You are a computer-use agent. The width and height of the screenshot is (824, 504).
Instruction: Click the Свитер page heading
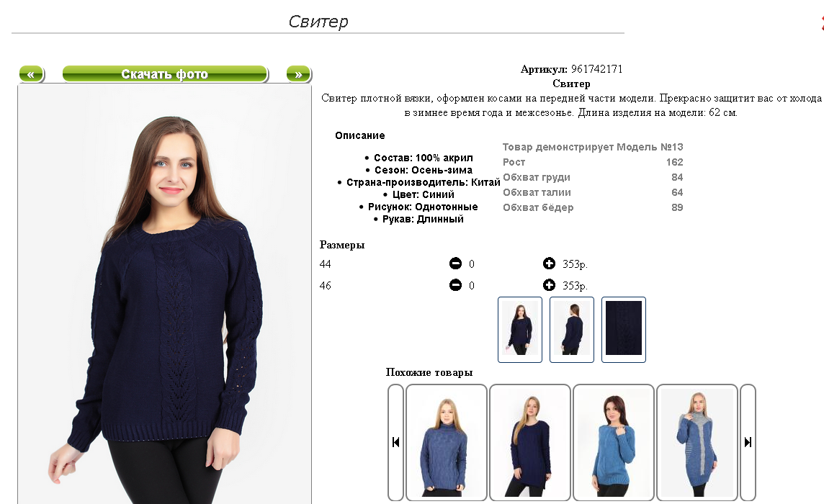point(318,22)
